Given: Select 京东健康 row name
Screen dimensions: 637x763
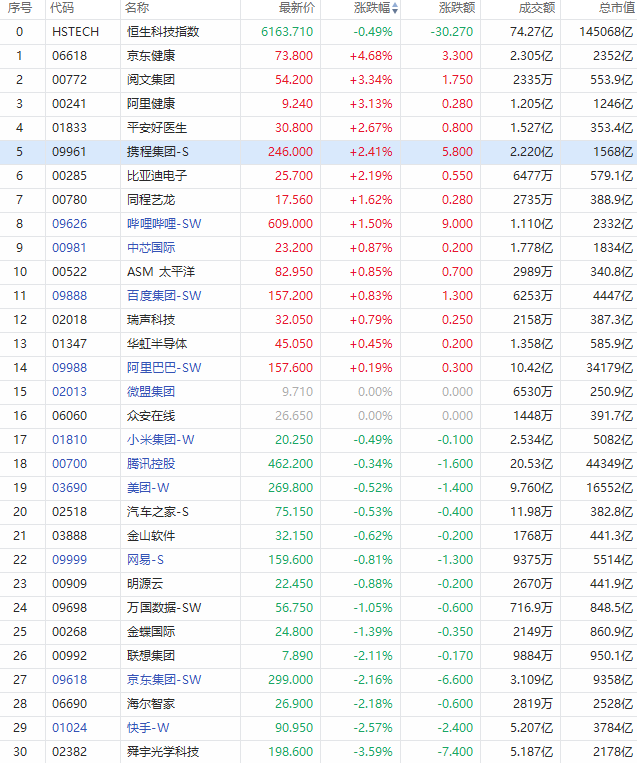Looking at the screenshot, I should point(151,56).
